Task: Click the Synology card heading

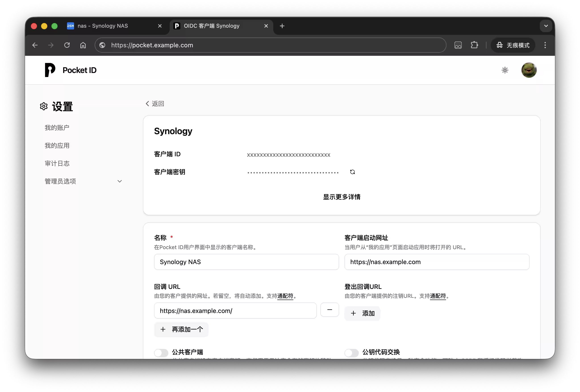Action: (173, 131)
